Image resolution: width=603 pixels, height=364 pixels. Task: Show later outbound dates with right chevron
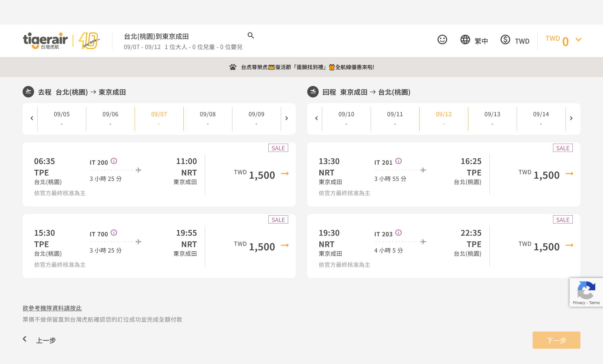click(x=287, y=118)
